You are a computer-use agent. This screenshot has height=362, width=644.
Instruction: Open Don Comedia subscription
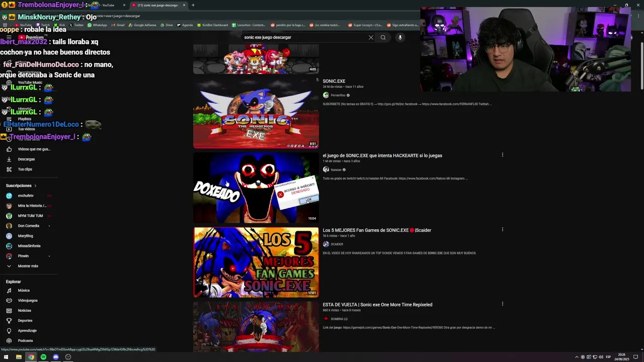29,226
